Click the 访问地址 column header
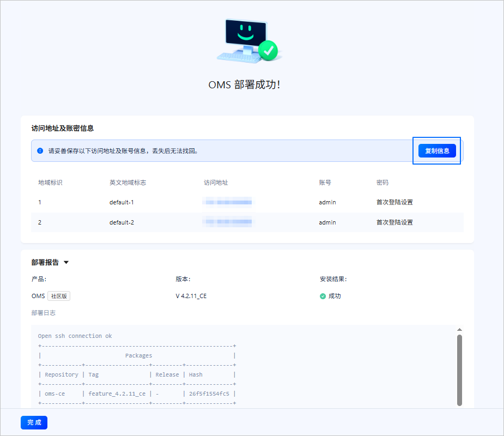The height and width of the screenshot is (436, 504). (216, 183)
